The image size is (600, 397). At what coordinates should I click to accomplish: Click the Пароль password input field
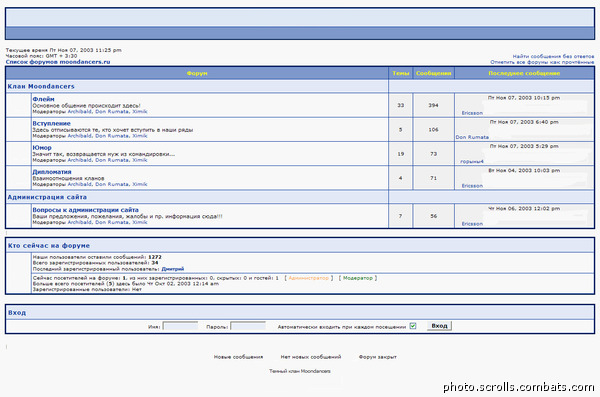248,326
